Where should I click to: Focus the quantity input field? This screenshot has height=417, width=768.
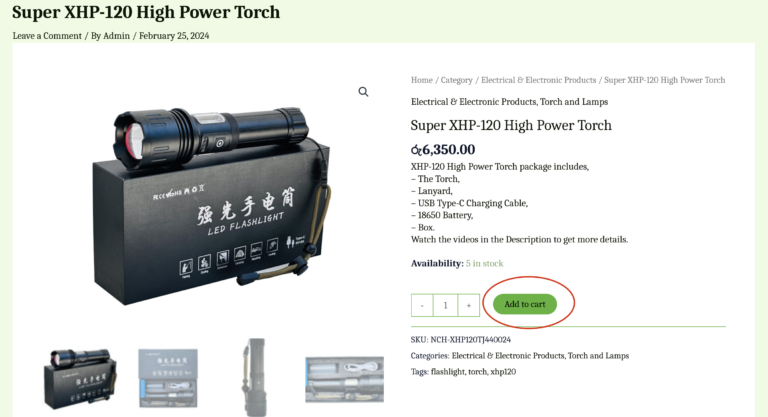click(x=445, y=305)
